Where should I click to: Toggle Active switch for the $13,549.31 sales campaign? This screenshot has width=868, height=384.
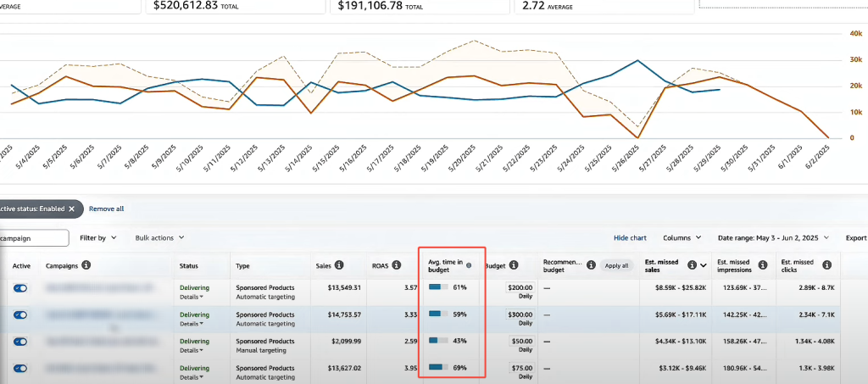click(x=20, y=288)
